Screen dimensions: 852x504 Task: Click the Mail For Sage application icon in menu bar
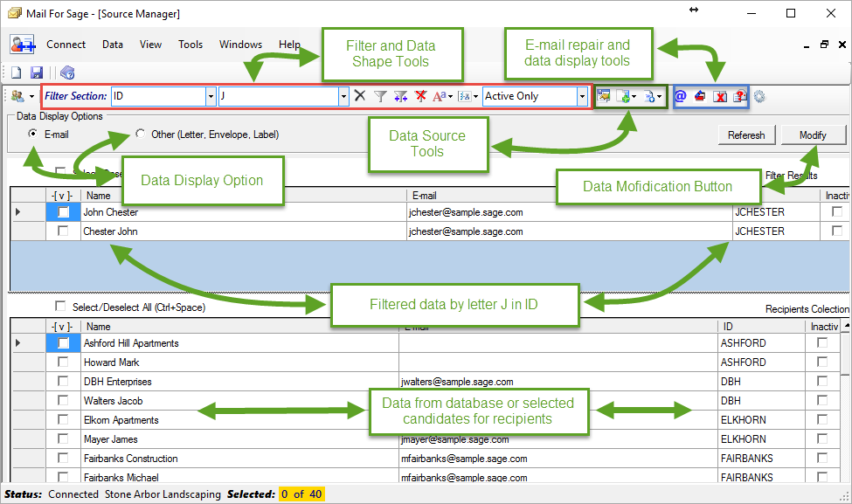pyautogui.click(x=22, y=45)
